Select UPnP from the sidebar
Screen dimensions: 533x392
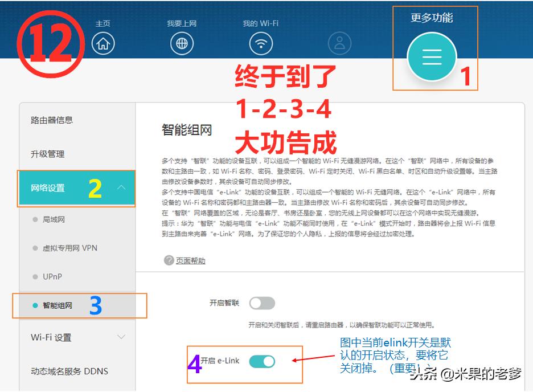51,276
